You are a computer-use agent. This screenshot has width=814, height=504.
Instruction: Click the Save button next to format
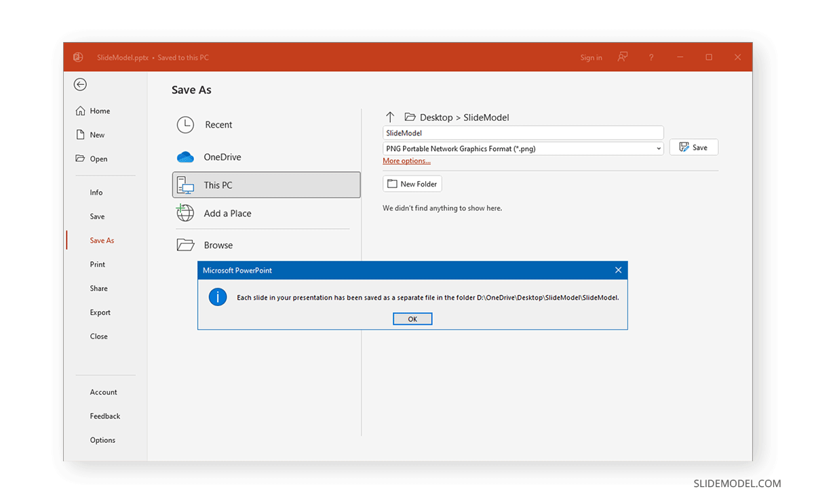click(x=693, y=147)
